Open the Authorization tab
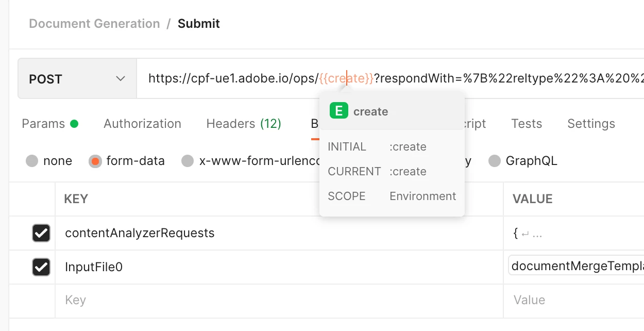The height and width of the screenshot is (331, 644). tap(142, 124)
